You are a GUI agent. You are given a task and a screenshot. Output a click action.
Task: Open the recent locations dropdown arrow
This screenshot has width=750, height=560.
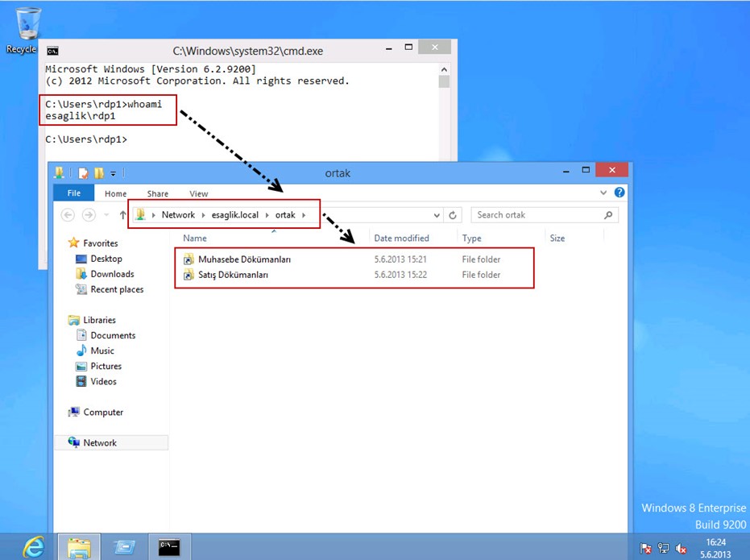click(x=106, y=215)
